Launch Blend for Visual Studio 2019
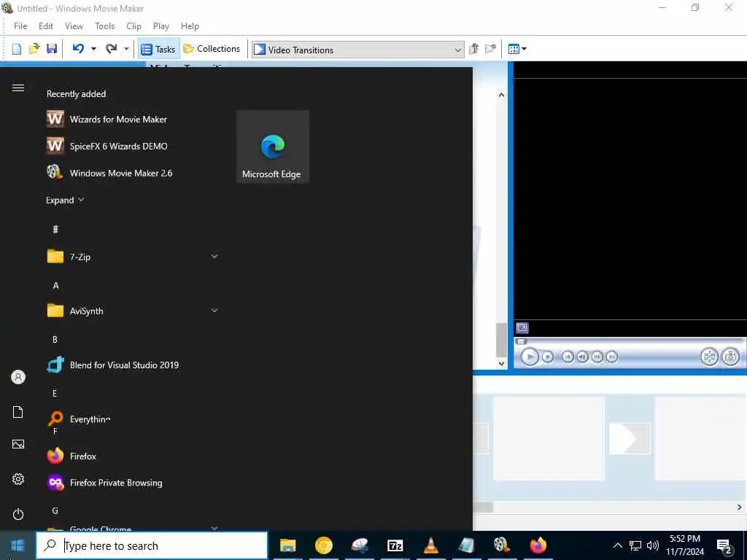This screenshot has height=560, width=747. [x=113, y=365]
